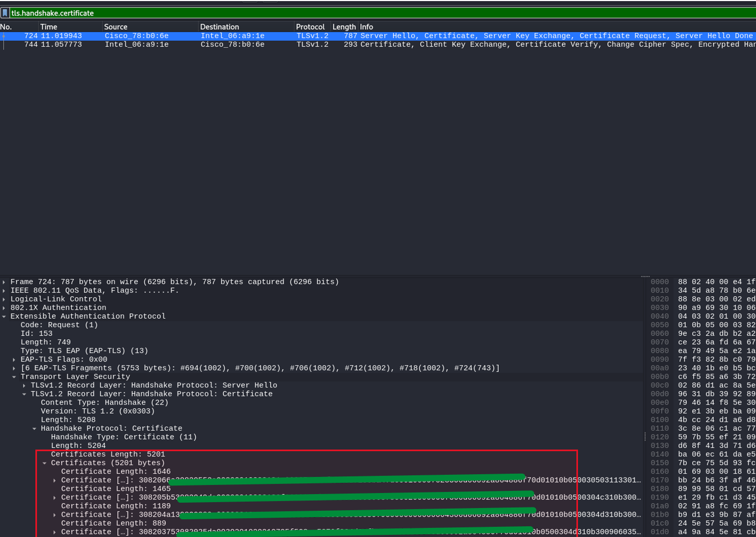The image size is (756, 537).
Task: Expand the Logical-Link Control section
Action: pyautogui.click(x=4, y=299)
